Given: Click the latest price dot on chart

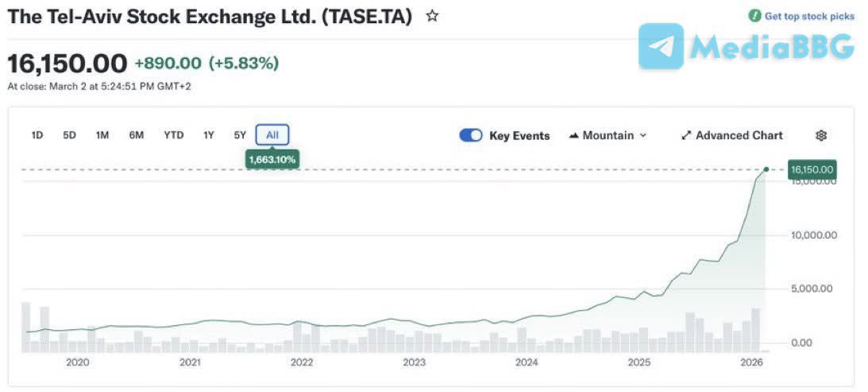Looking at the screenshot, I should click(766, 169).
